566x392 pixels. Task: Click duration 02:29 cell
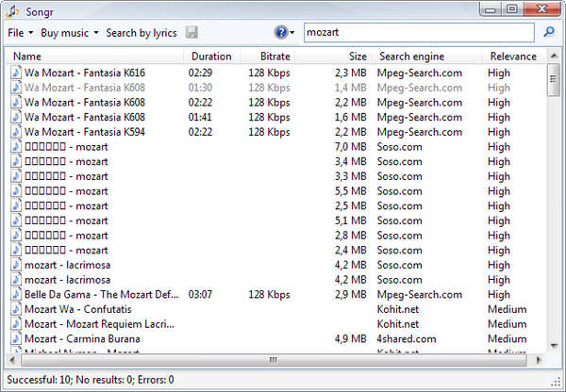pos(200,73)
